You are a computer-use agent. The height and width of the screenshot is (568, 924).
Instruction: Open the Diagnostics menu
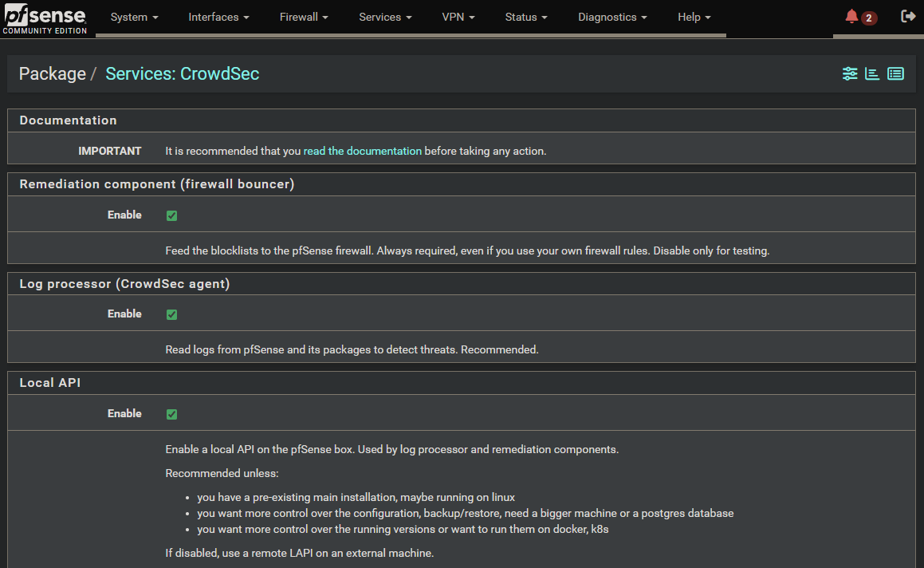pos(612,18)
